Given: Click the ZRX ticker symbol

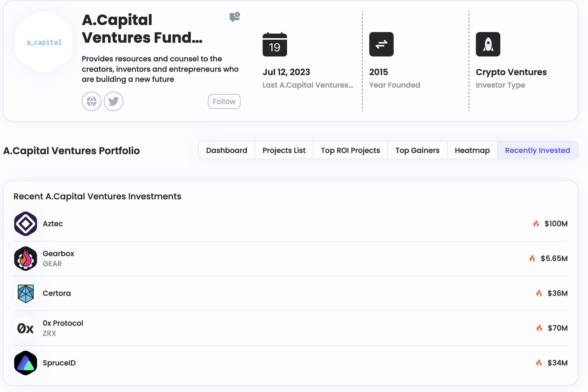Looking at the screenshot, I should pyautogui.click(x=49, y=333).
